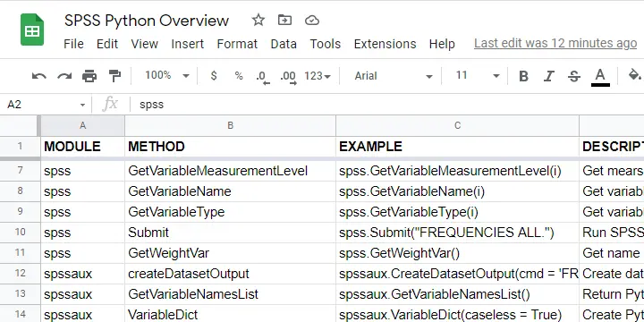Select row 12 header

pyautogui.click(x=20, y=274)
